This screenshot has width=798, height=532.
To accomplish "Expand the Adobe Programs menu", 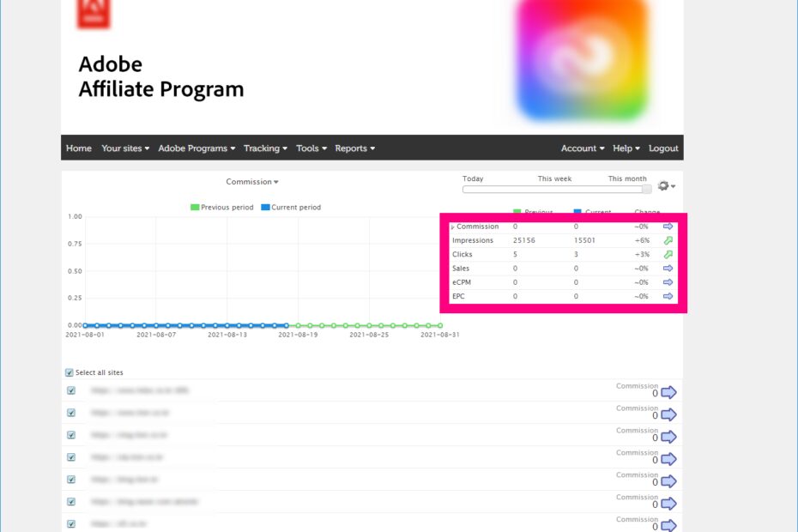I will click(x=196, y=148).
